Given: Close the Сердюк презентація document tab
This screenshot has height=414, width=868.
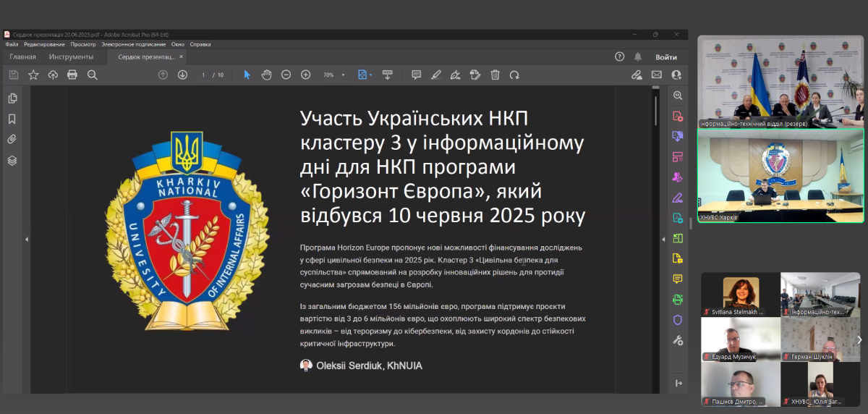Looking at the screenshot, I should click(x=182, y=56).
